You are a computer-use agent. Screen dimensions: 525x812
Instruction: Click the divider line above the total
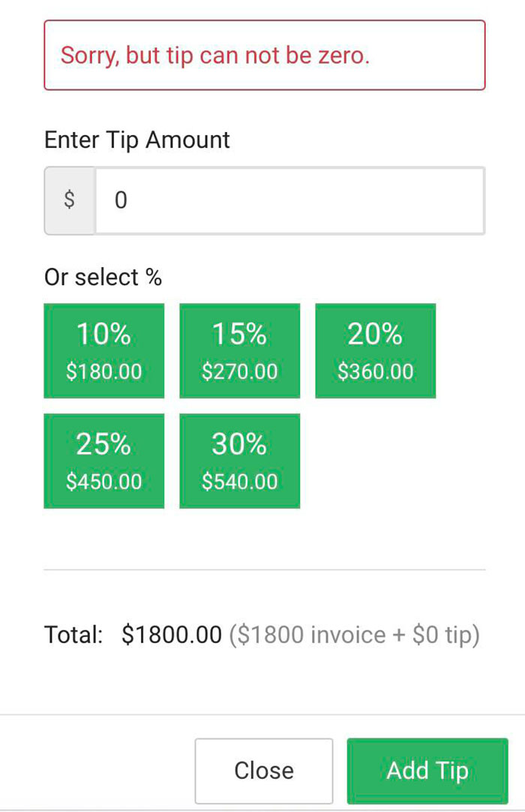[262, 570]
